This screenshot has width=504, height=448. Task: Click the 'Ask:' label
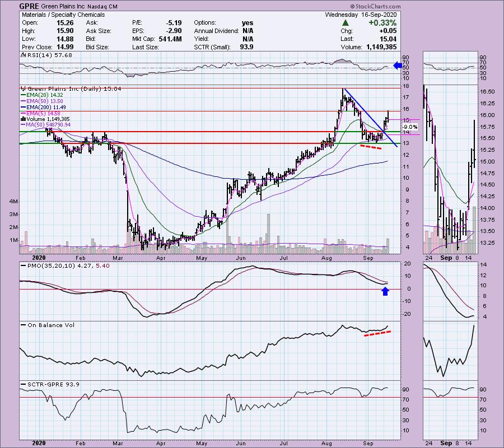click(91, 23)
